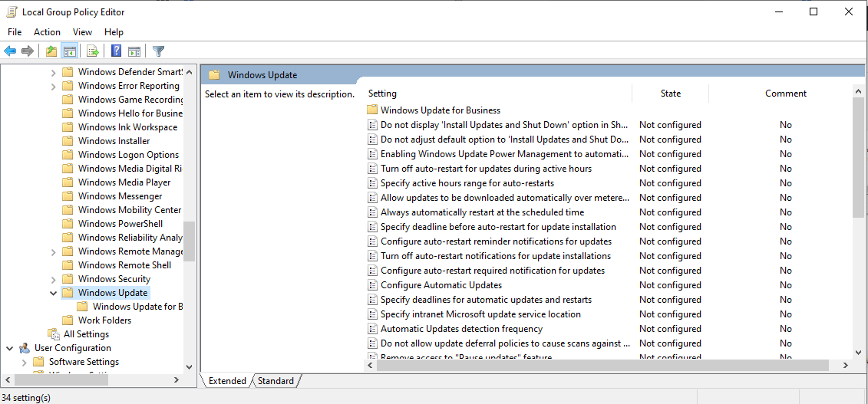Open the File menu
The height and width of the screenshot is (404, 868).
tap(15, 32)
